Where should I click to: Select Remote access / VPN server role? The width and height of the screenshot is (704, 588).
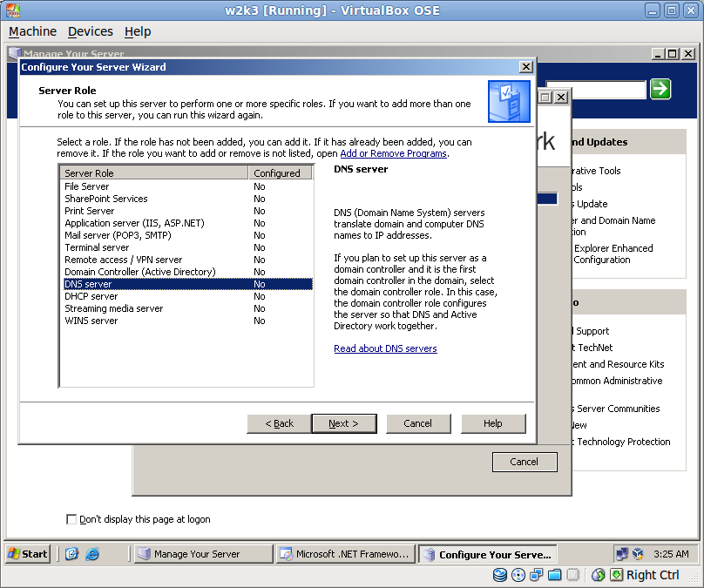click(x=187, y=260)
